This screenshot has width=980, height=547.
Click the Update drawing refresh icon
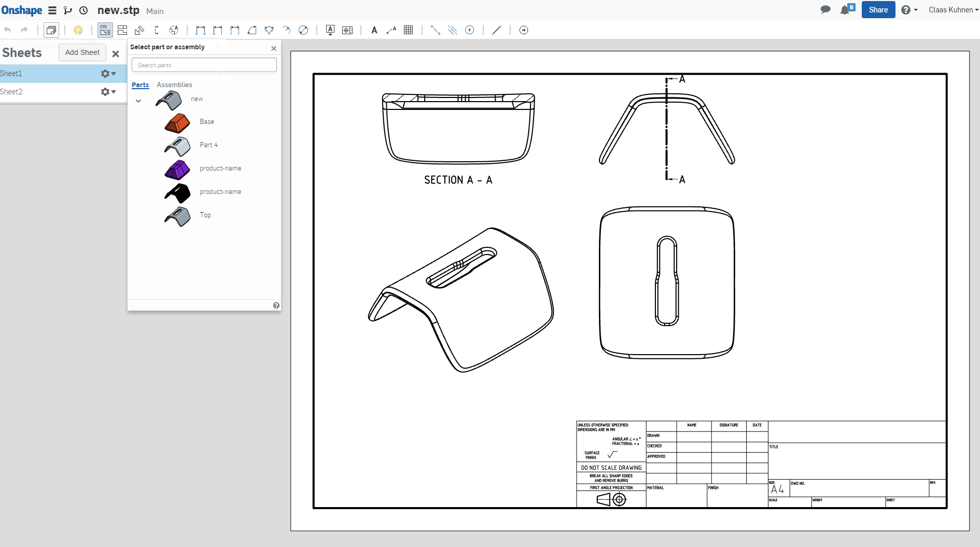pos(78,30)
